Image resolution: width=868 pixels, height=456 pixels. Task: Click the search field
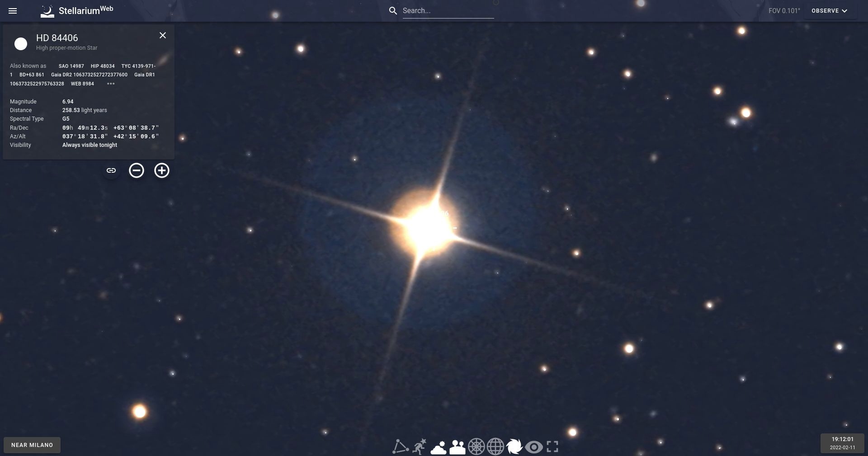(448, 11)
